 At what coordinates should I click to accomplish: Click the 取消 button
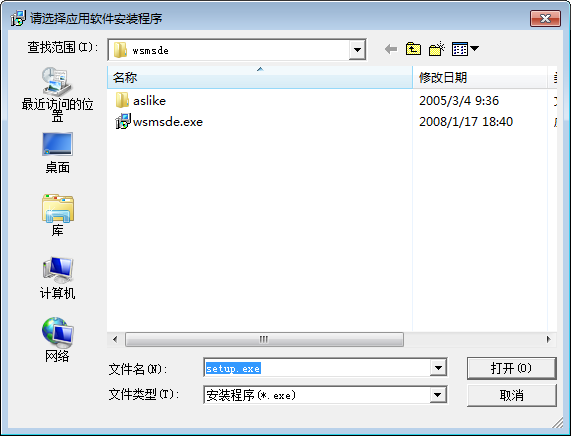pyautogui.click(x=511, y=395)
